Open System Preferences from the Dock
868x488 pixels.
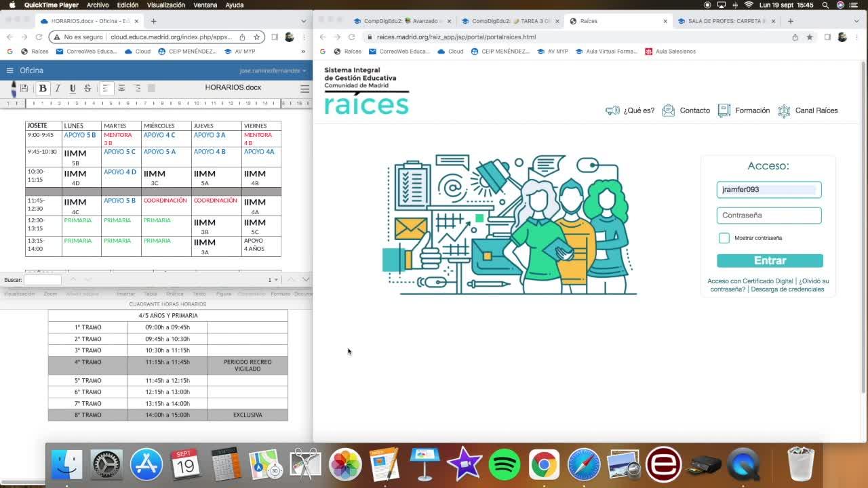pos(106,465)
